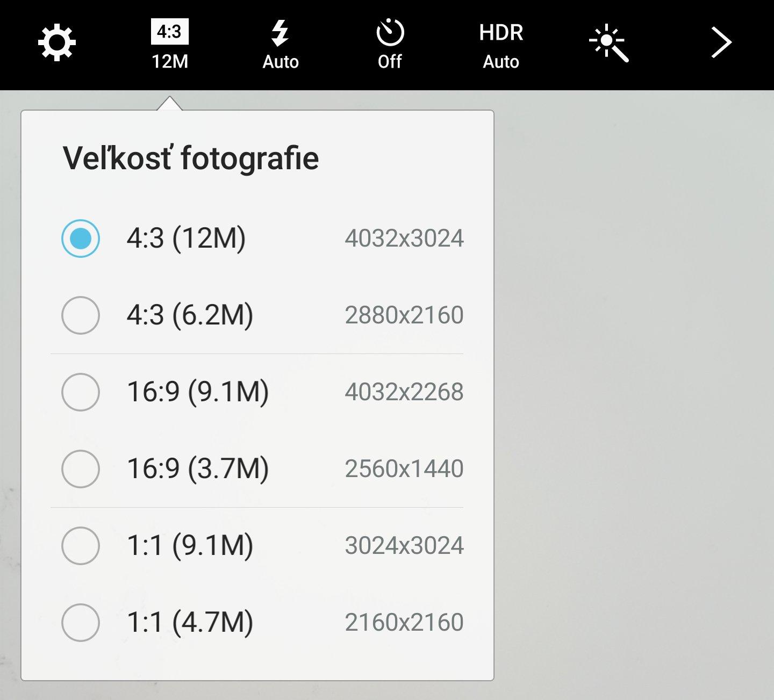Tap the 2880x2160 resolution text
774x700 pixels.
pos(404,315)
